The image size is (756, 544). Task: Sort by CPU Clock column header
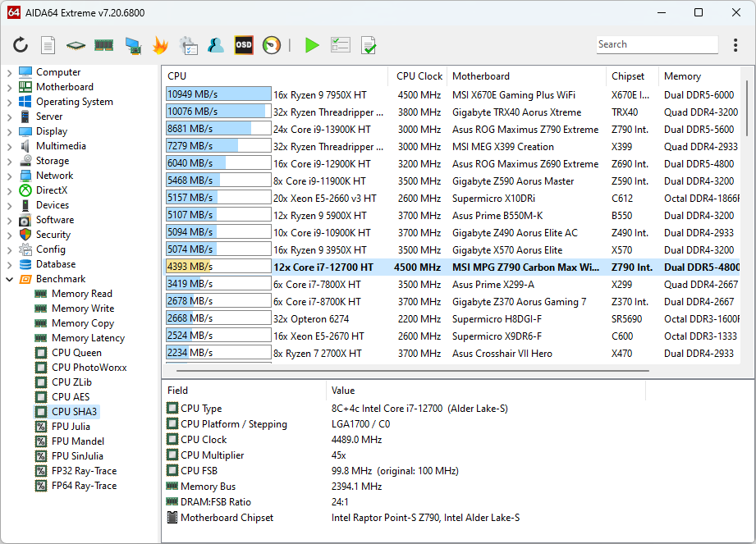pos(419,76)
